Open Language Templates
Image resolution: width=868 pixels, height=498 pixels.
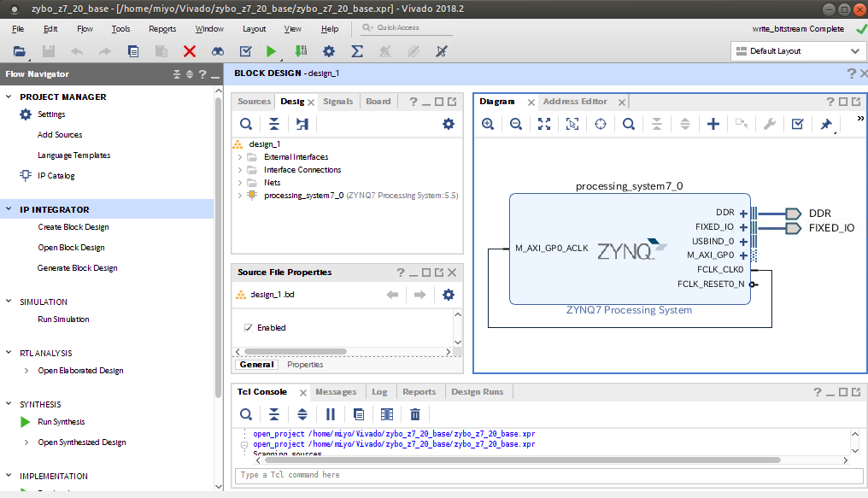[74, 155]
